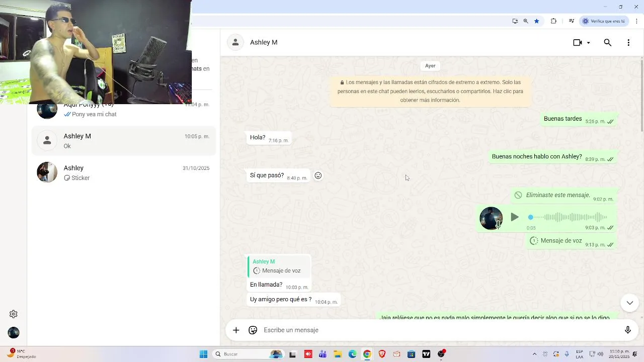Start a video call with Ashley M
Viewport: 644px width, 362px height.
coord(578,43)
